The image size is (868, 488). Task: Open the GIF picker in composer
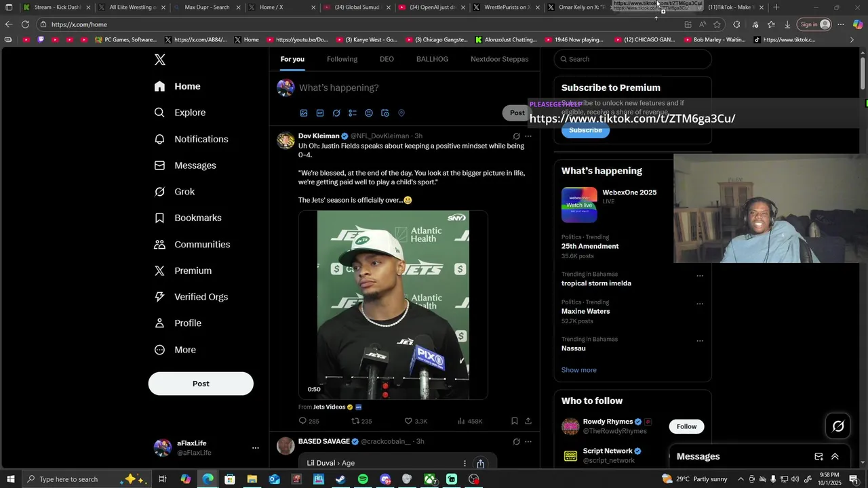pyautogui.click(x=320, y=113)
